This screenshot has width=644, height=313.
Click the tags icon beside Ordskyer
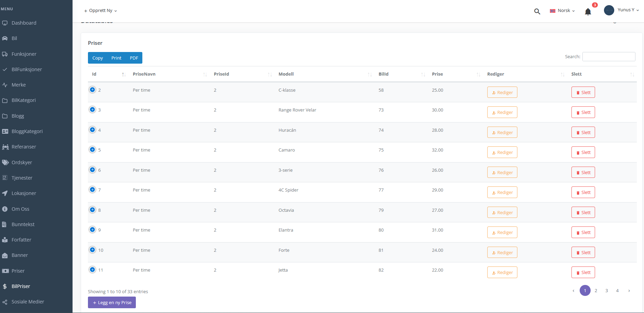click(x=5, y=162)
